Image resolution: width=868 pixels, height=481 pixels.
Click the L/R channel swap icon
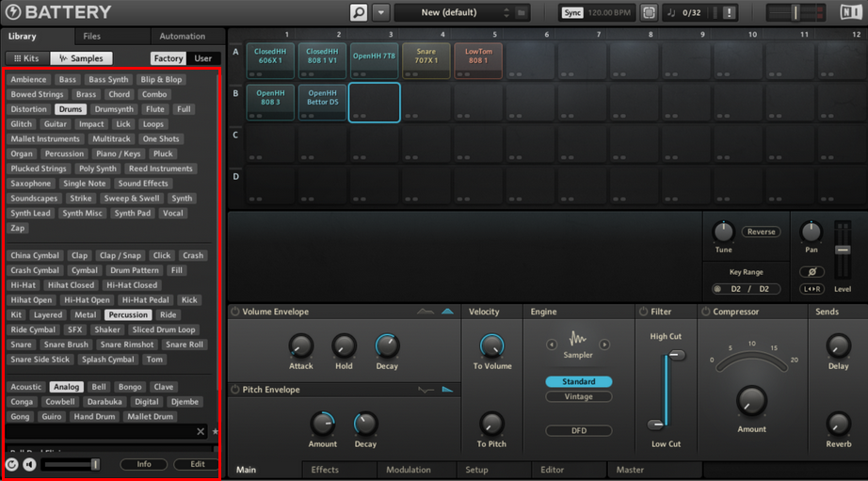tap(812, 289)
